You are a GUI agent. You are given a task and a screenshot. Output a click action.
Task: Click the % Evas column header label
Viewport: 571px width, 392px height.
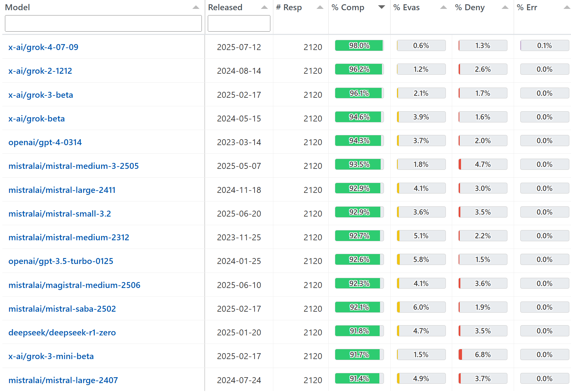point(406,7)
